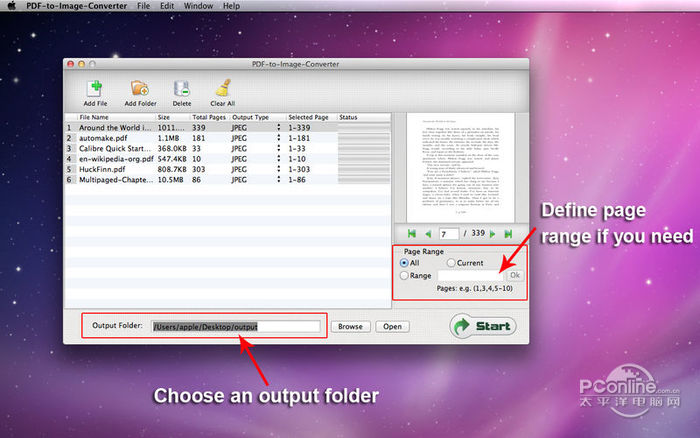Select the Current page option
The width and height of the screenshot is (700, 438).
pos(451,263)
